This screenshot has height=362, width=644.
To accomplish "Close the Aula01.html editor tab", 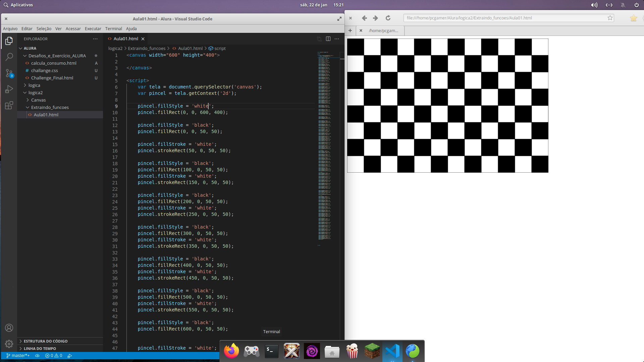I will click(143, 39).
